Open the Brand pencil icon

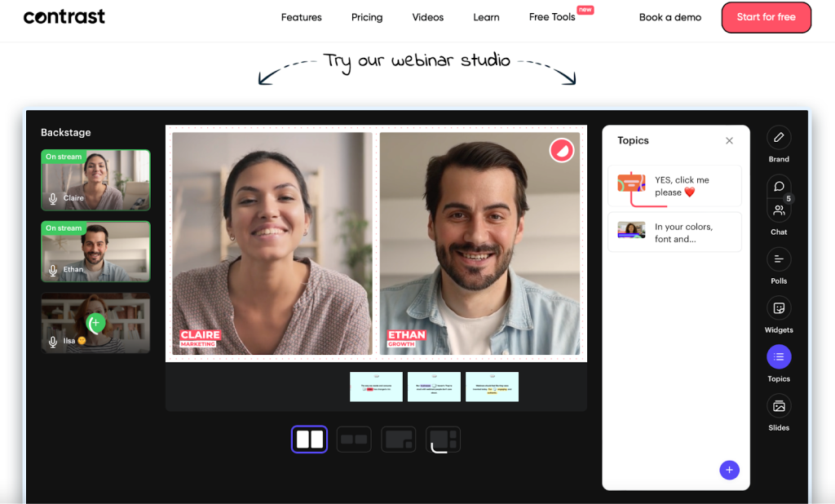[x=779, y=138]
